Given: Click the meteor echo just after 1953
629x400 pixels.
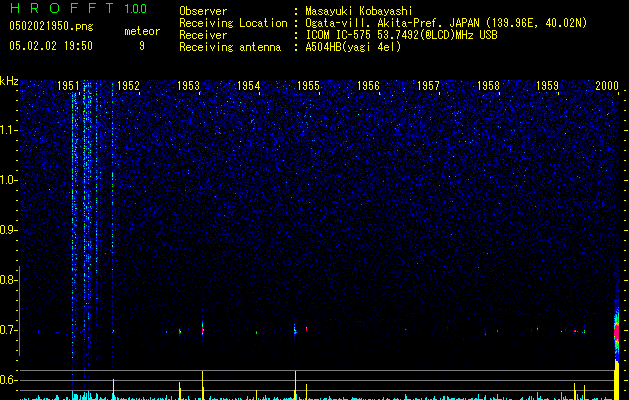Looking at the screenshot, I should point(203,329).
